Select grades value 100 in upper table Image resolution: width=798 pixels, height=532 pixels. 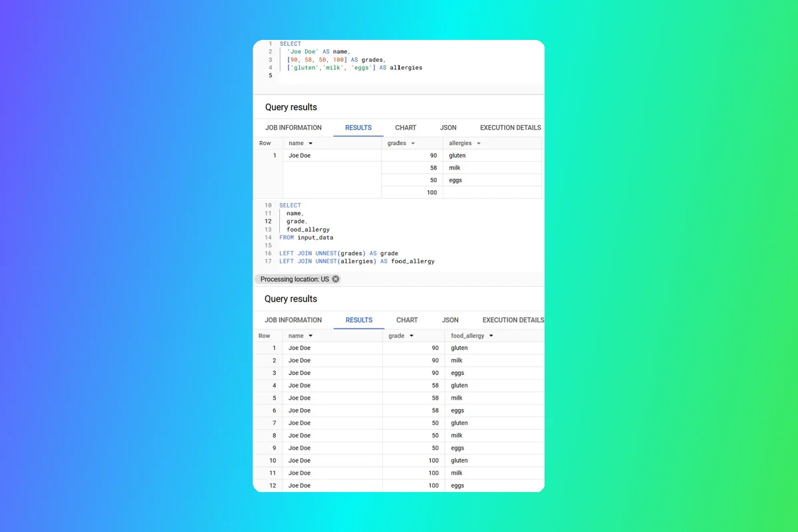(x=412, y=193)
